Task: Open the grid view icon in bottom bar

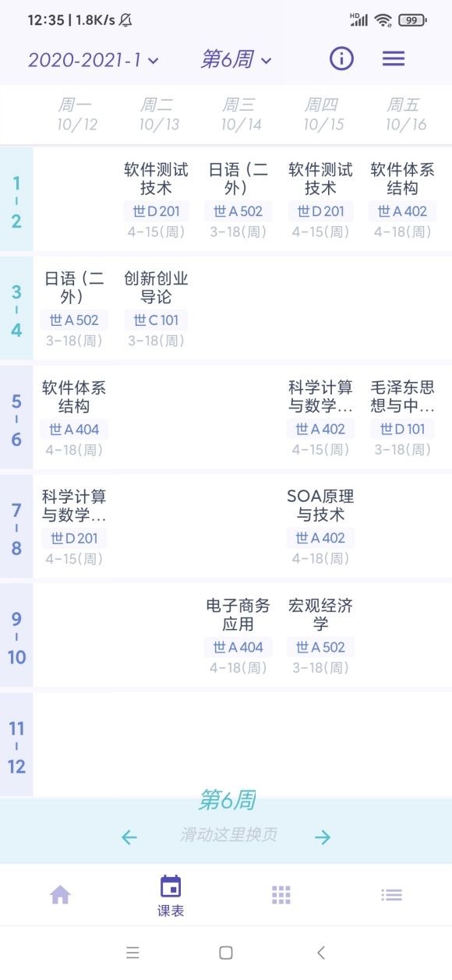Action: tap(281, 894)
